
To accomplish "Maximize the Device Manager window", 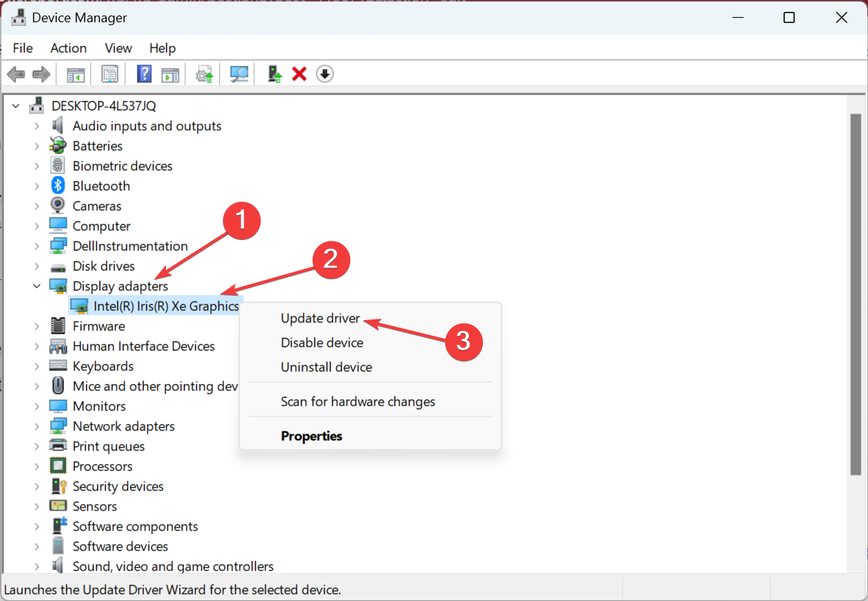I will (x=789, y=18).
